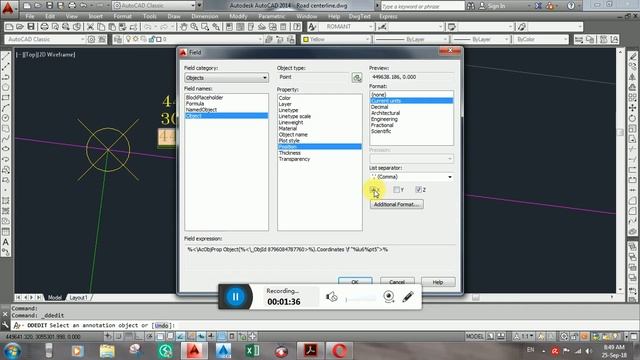Screen dimensions: 640x360
Task: Click the Text Style icon beside ROMANT
Action: click(x=312, y=27)
